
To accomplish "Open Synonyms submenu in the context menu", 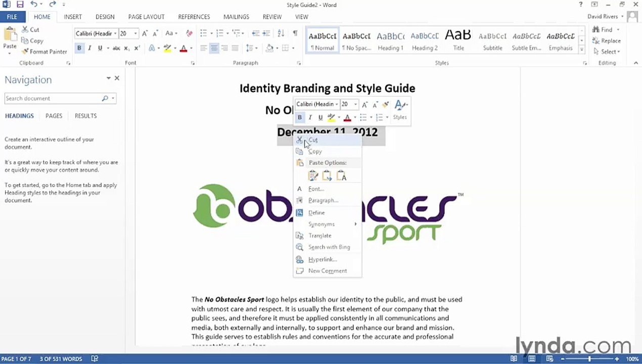I will 328,224.
